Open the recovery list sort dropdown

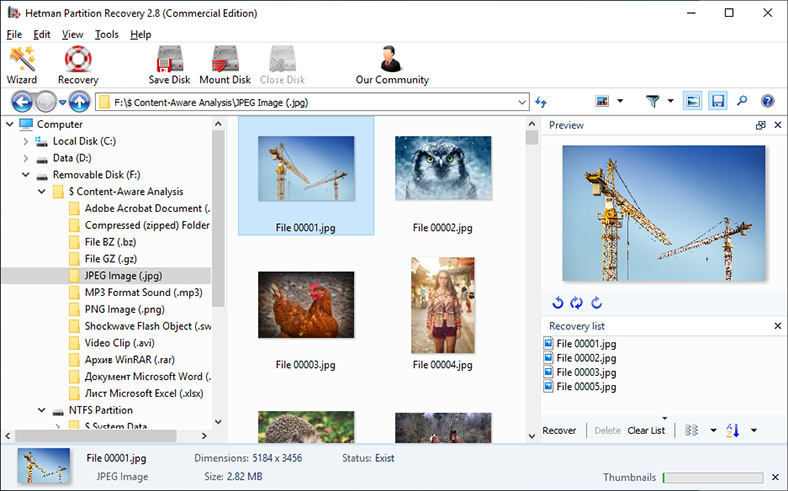pos(754,430)
